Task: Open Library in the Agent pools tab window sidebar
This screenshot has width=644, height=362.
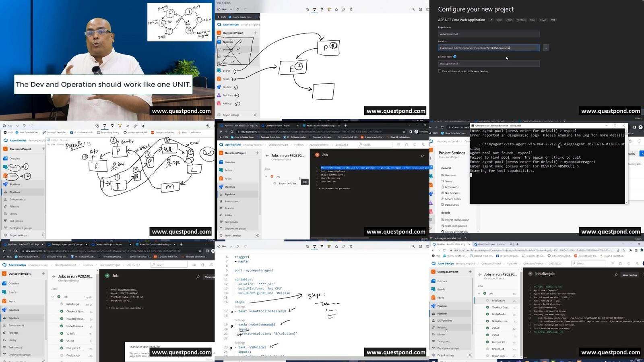Action: pyautogui.click(x=12, y=340)
